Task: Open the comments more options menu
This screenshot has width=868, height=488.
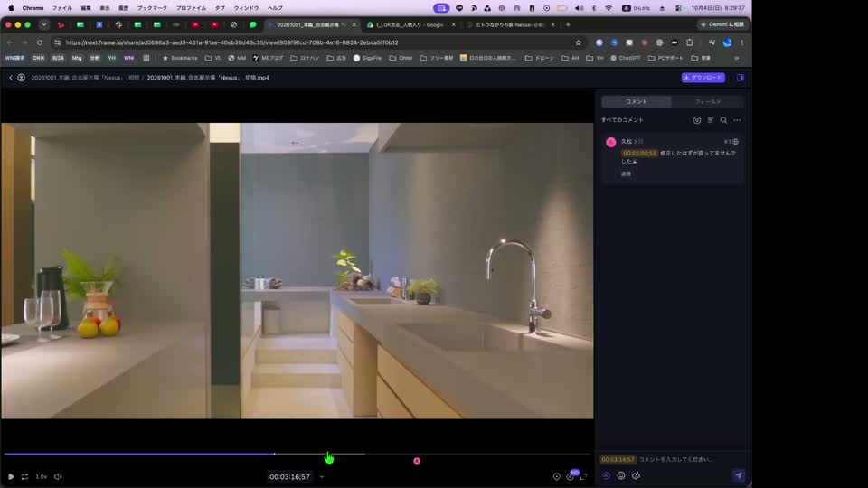Action: point(738,120)
